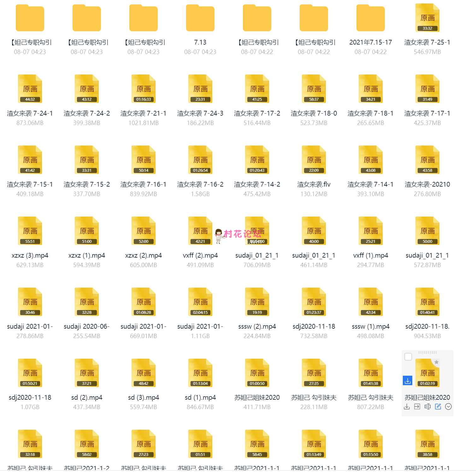Image resolution: width=476 pixels, height=472 pixels.
Task: Open the 渣女来袭 7-18-1 file icon
Action: pos(371,89)
